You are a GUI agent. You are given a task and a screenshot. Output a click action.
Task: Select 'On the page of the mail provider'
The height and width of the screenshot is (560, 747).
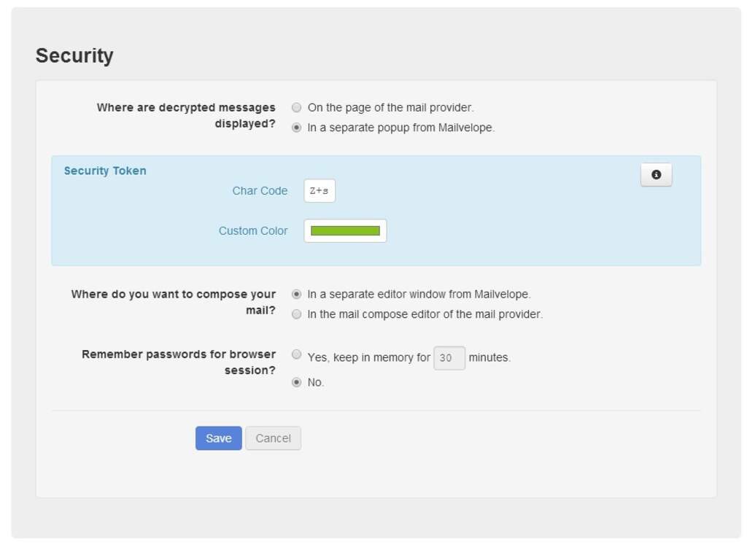tap(296, 108)
